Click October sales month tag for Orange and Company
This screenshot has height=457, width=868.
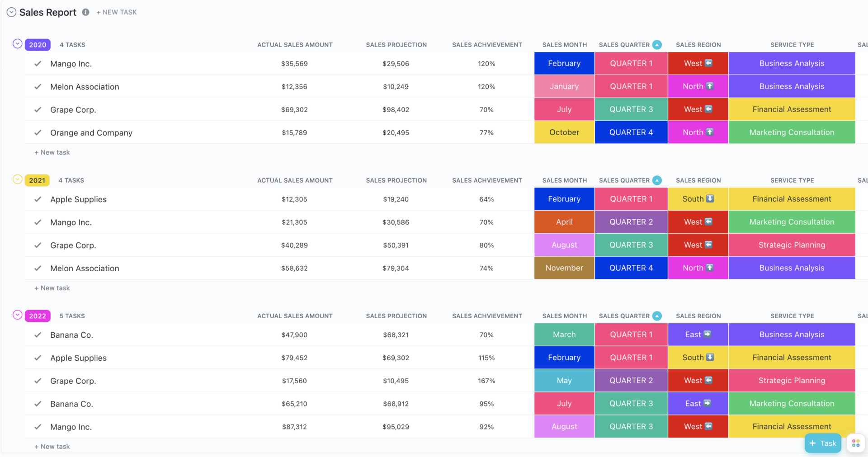tap(564, 132)
